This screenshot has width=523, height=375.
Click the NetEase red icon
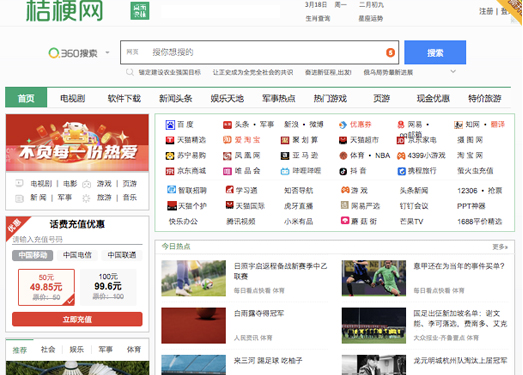pyautogui.click(x=401, y=125)
